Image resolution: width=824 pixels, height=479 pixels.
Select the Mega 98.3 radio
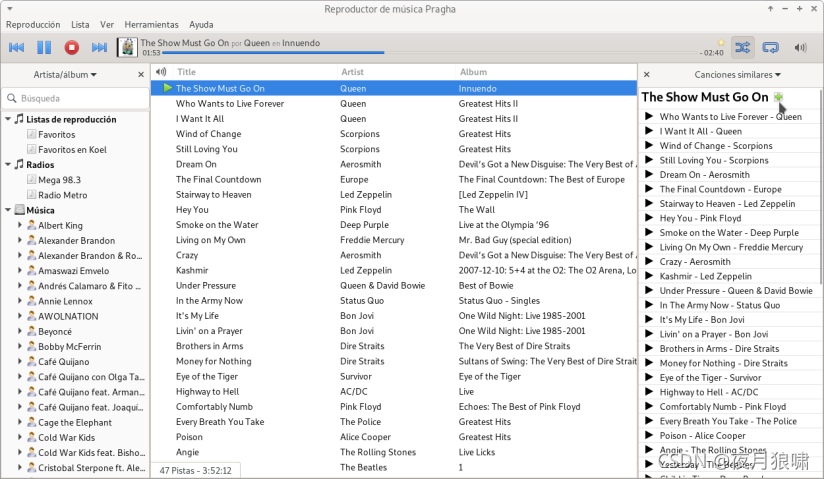(59, 180)
